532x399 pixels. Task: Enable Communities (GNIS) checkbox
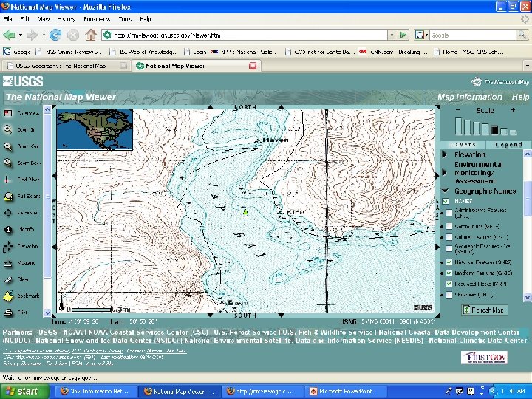449,226
